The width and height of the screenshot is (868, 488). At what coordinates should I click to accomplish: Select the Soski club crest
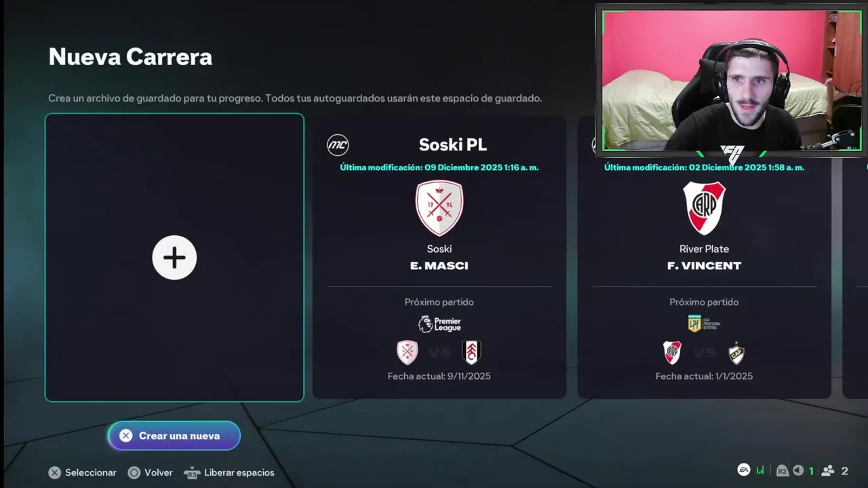tap(439, 208)
